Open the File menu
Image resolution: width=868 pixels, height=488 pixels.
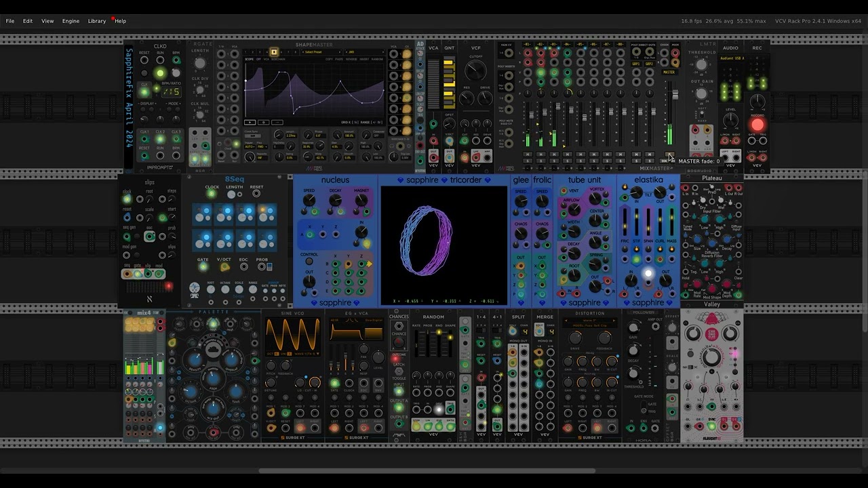10,21
